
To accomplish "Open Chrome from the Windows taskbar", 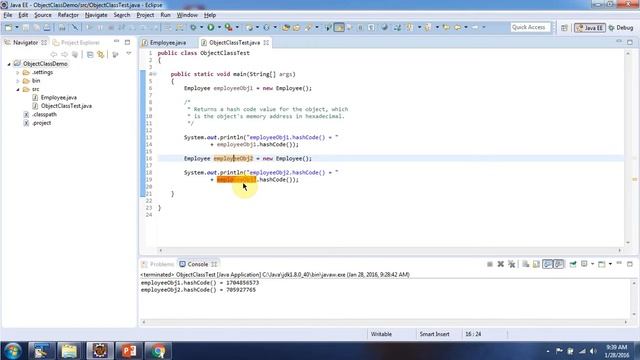I will tap(158, 351).
